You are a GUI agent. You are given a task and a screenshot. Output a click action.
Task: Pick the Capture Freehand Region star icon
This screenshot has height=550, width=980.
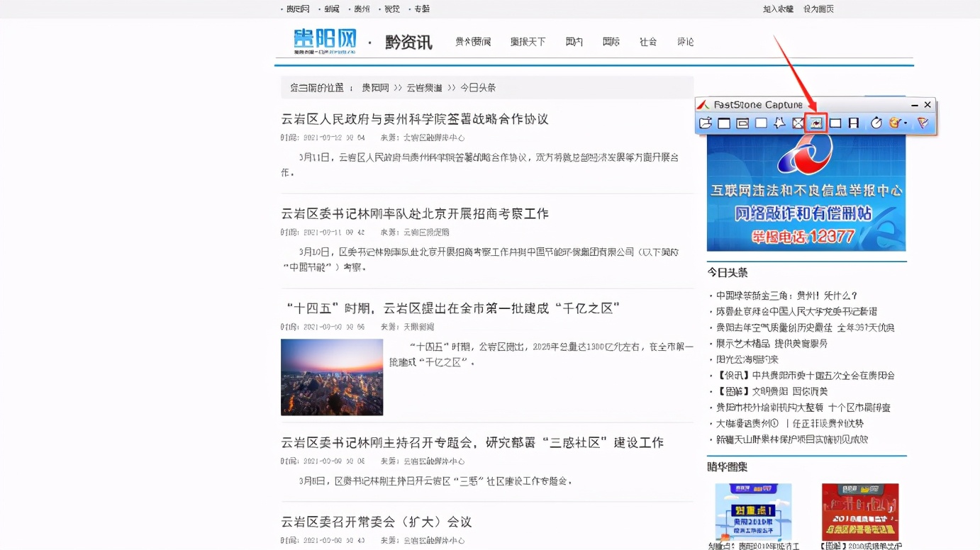click(779, 123)
